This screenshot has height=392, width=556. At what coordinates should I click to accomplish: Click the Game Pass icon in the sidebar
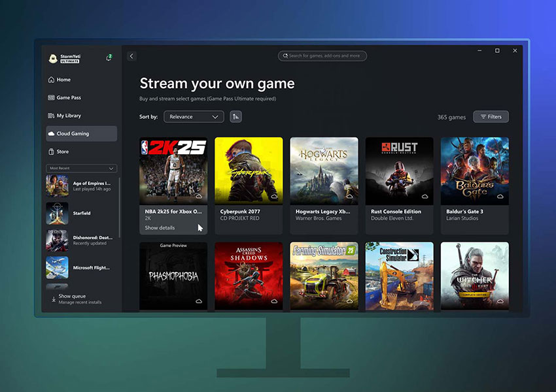tap(51, 97)
